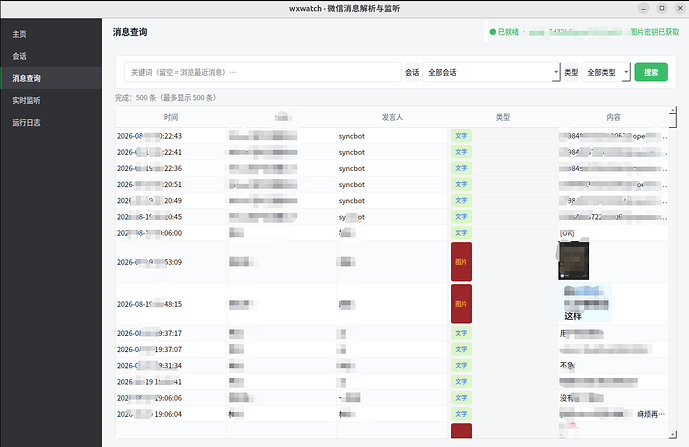Screen dimensions: 689x447
Task: Select the row timed 19:06:06
Action: (392, 398)
